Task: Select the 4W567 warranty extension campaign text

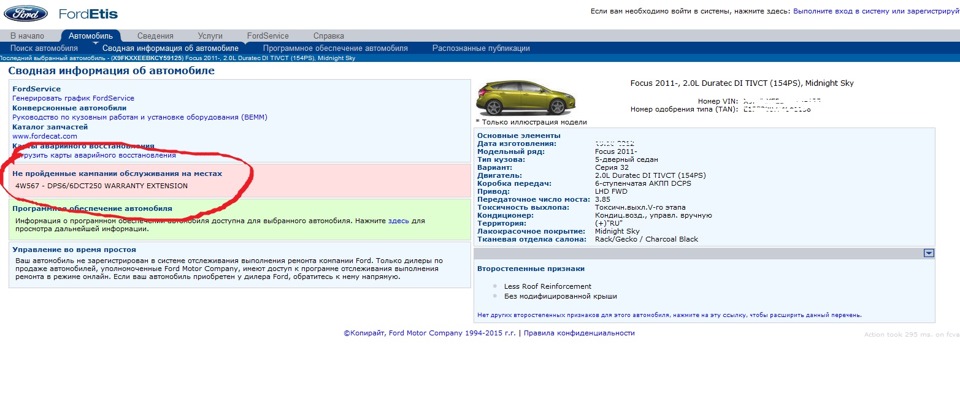Action: point(102,186)
